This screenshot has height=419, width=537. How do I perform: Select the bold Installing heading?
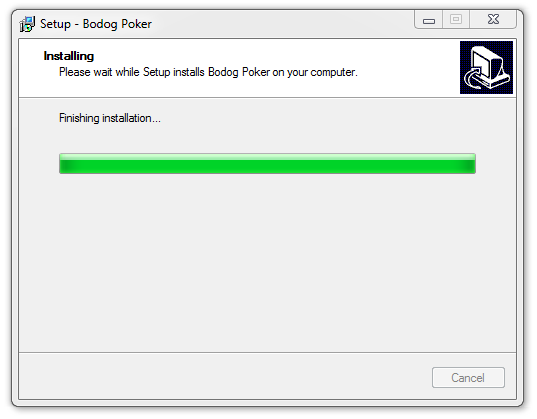coord(68,56)
